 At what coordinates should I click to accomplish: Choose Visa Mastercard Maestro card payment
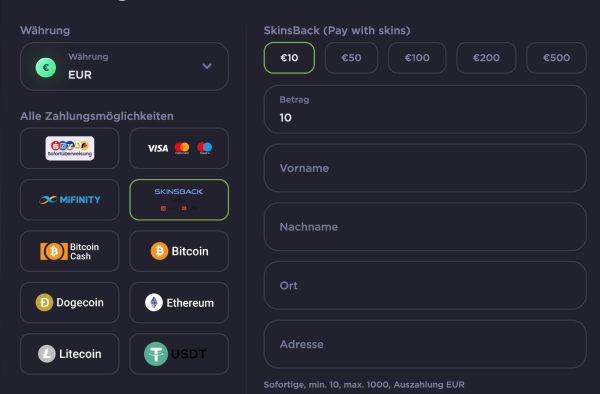click(179, 148)
